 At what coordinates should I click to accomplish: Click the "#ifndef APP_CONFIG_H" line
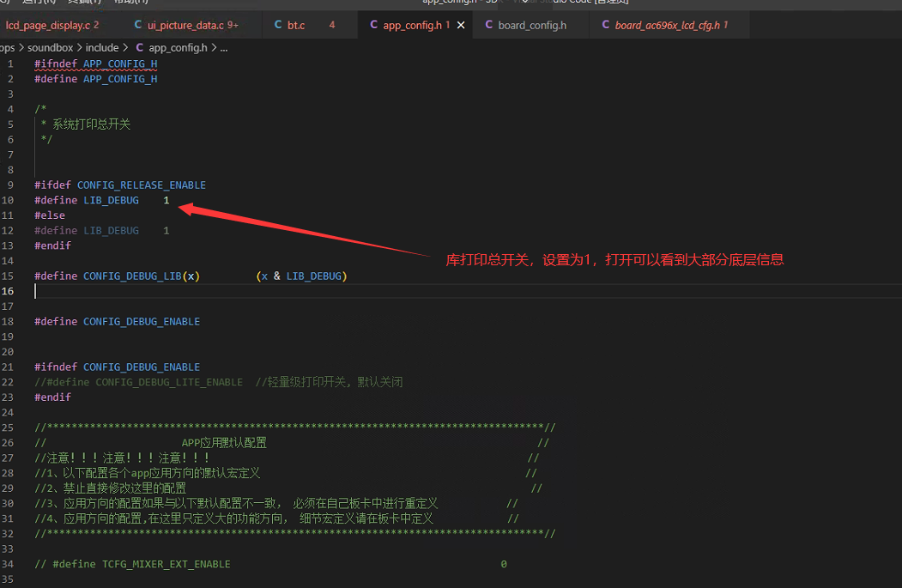[x=95, y=64]
